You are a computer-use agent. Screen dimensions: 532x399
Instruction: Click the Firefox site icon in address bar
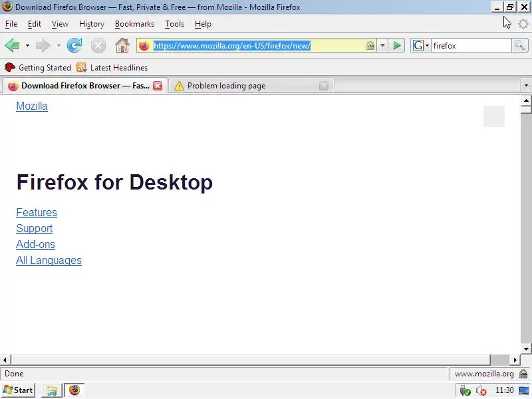point(144,45)
